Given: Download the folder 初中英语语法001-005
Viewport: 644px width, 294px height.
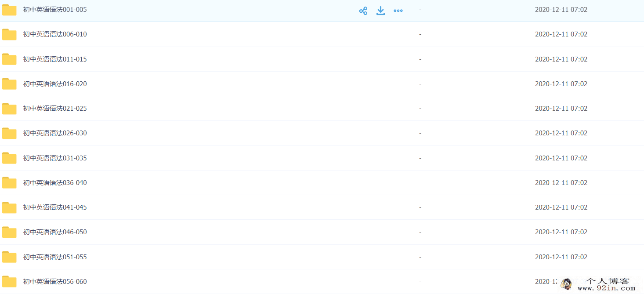Looking at the screenshot, I should [x=381, y=11].
